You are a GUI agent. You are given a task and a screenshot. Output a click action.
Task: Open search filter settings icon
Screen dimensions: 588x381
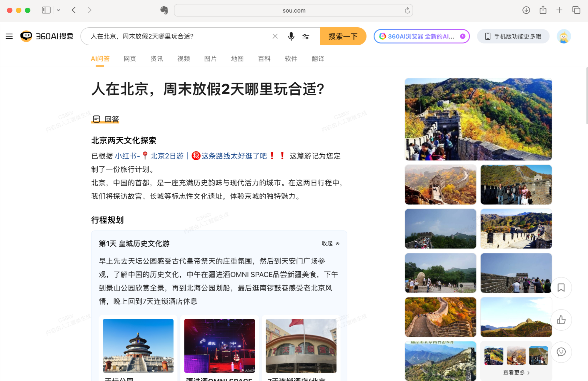pos(306,36)
